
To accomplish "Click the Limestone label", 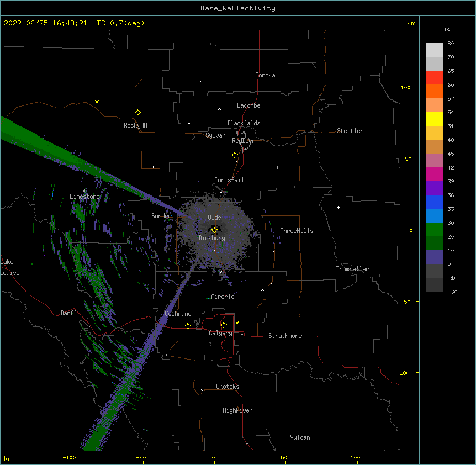I will coord(84,197).
